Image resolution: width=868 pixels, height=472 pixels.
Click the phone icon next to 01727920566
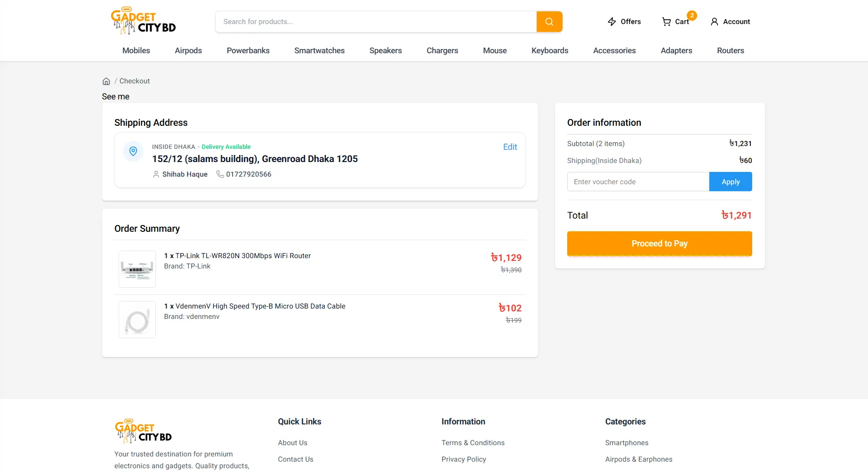coord(220,174)
